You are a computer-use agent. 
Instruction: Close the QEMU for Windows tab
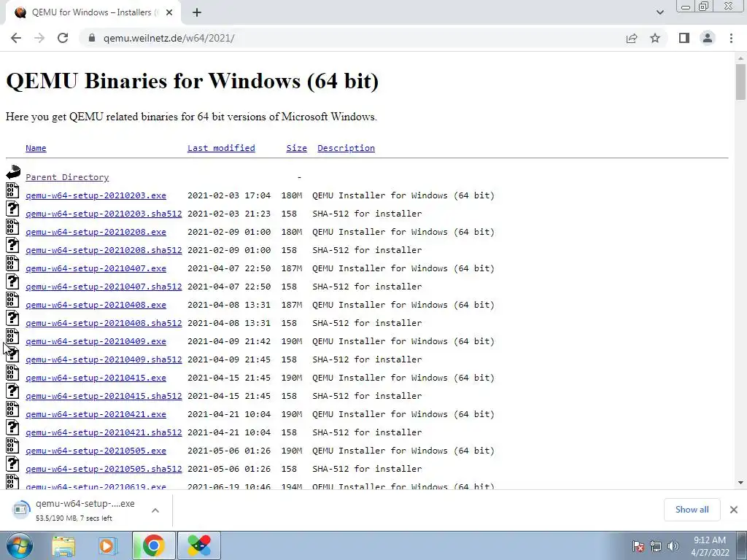click(x=169, y=12)
